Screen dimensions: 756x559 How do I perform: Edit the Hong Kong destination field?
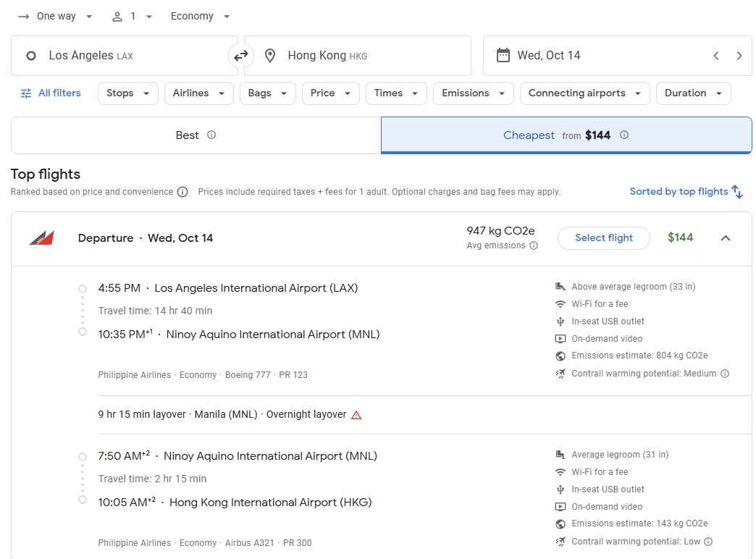(358, 56)
